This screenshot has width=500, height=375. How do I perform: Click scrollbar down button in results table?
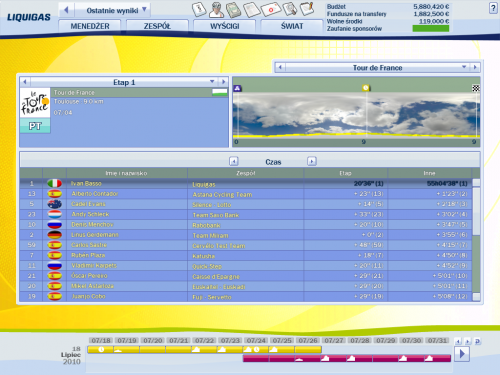pyautogui.click(x=476, y=297)
